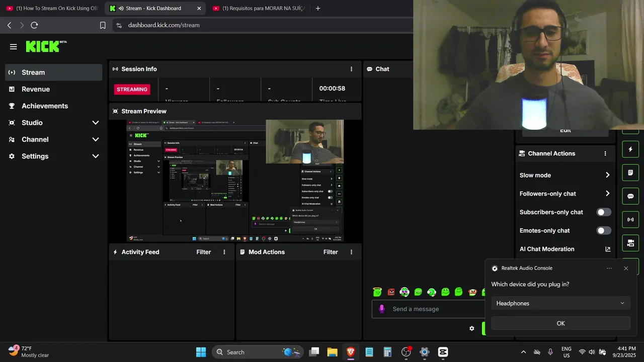This screenshot has width=644, height=362.
Task: Open File Explorer from taskbar
Action: pyautogui.click(x=332, y=352)
